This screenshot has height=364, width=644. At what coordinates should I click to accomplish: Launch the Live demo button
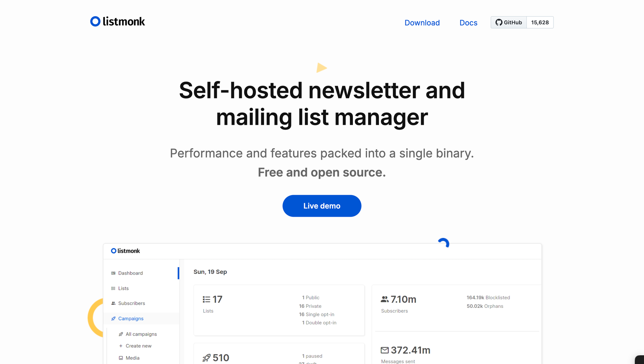(x=322, y=206)
